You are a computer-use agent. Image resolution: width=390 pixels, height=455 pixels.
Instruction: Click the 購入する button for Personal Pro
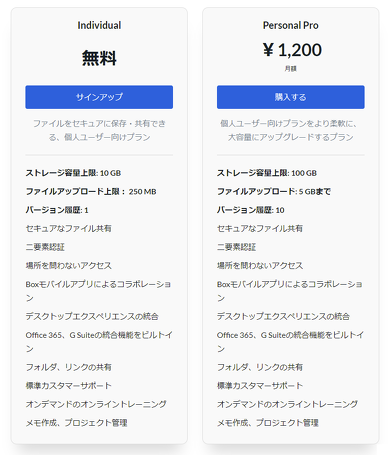click(x=291, y=97)
